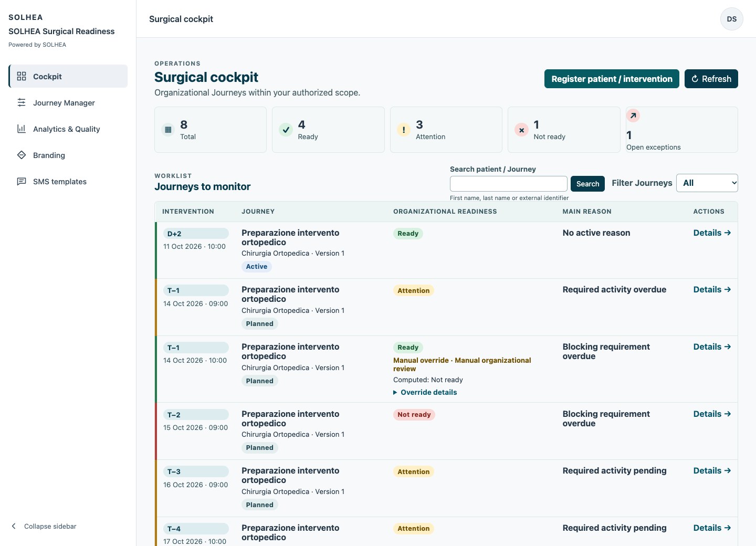Open SMS templates page

point(68,181)
